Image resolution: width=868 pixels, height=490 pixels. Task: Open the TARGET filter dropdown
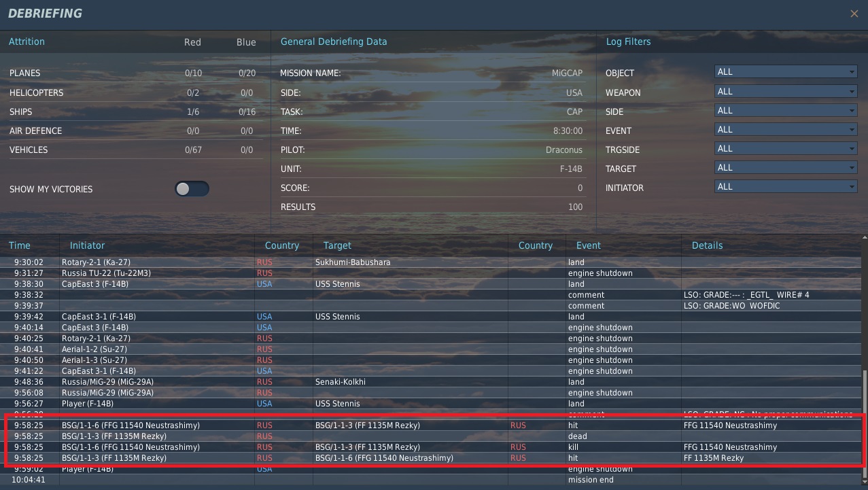click(785, 167)
